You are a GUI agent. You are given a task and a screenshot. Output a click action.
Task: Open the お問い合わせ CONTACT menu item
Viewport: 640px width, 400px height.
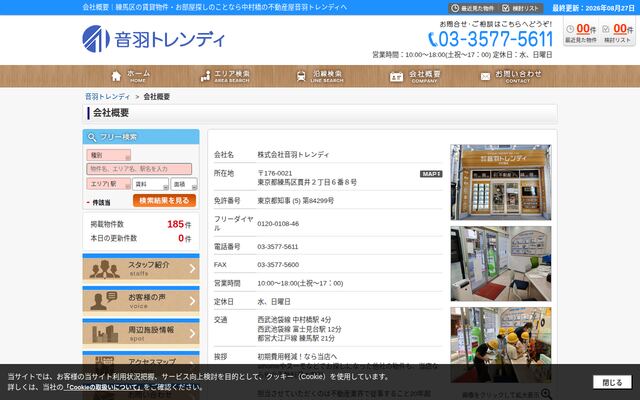coord(511,76)
